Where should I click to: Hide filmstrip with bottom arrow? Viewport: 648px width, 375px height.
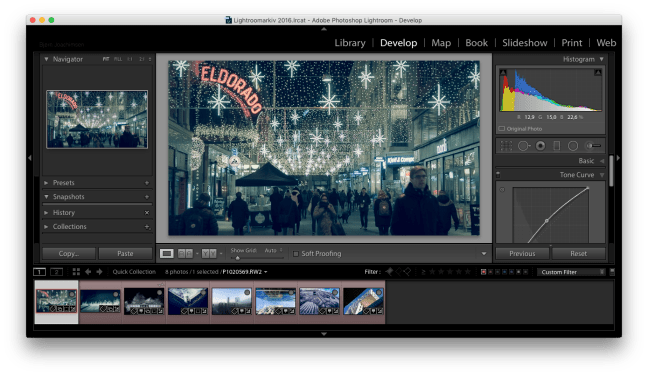point(324,334)
